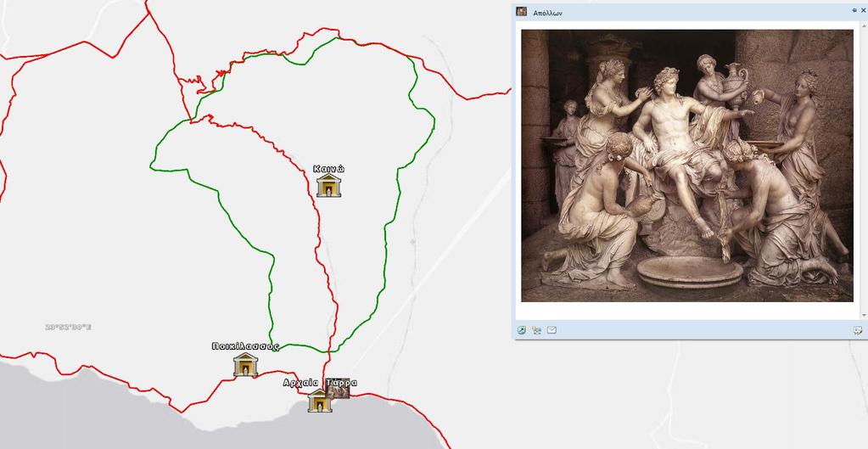
Task: Click the globe fly-to icon in Απόλλων popup
Action: (x=522, y=330)
